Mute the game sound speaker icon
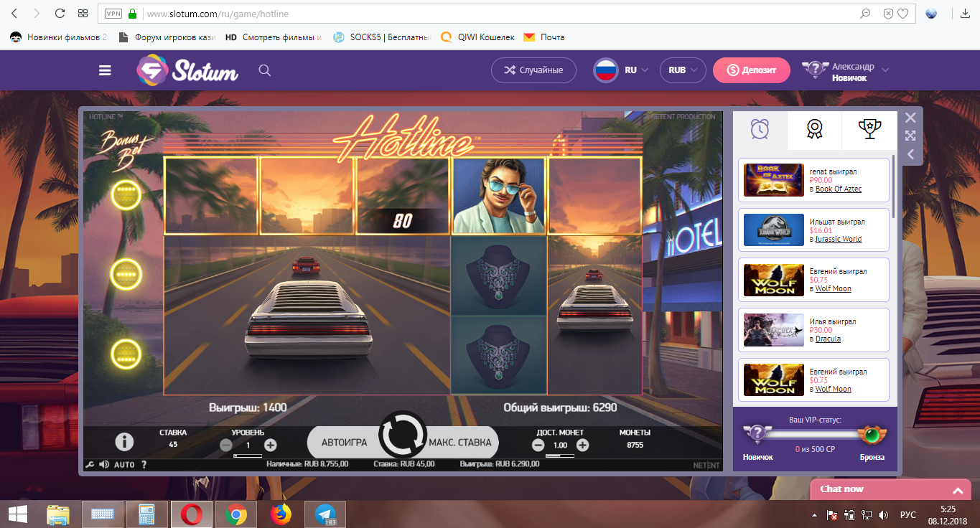Screen dimensions: 980x528 (104, 465)
